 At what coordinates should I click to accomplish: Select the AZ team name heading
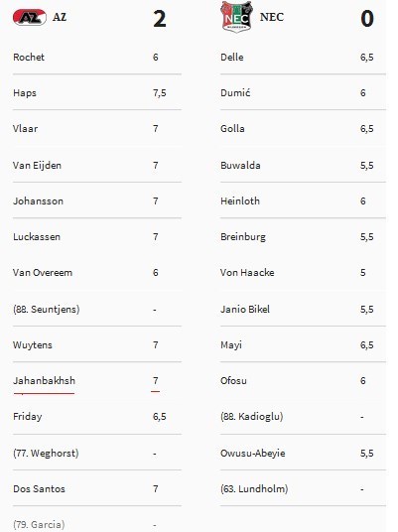point(60,17)
